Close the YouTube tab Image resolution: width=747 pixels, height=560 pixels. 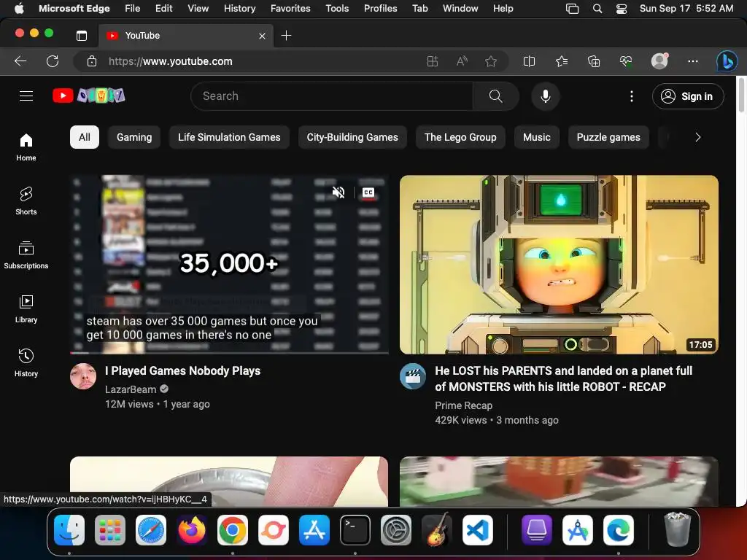tap(262, 36)
